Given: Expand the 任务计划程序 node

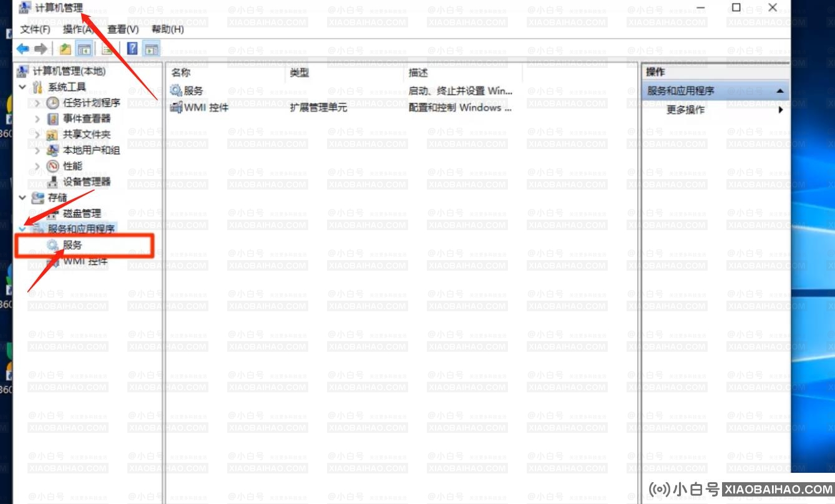Looking at the screenshot, I should [x=37, y=103].
